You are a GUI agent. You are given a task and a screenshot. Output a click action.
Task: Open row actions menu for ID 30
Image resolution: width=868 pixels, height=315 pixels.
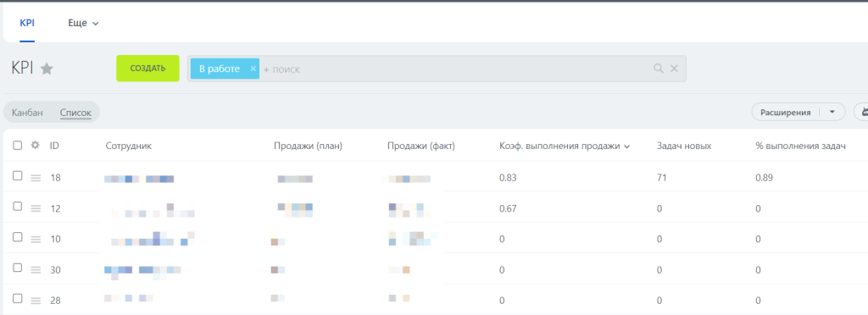(36, 270)
